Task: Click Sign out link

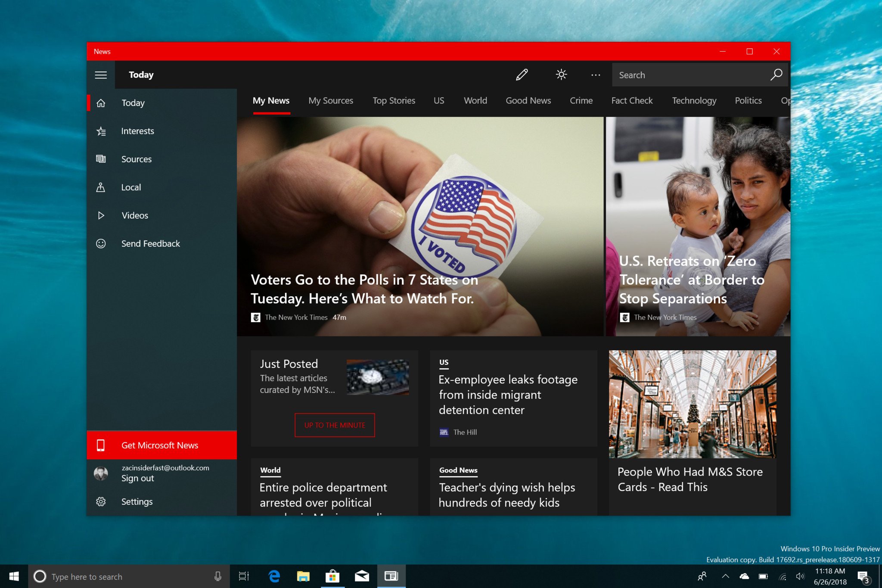Action: click(x=138, y=478)
